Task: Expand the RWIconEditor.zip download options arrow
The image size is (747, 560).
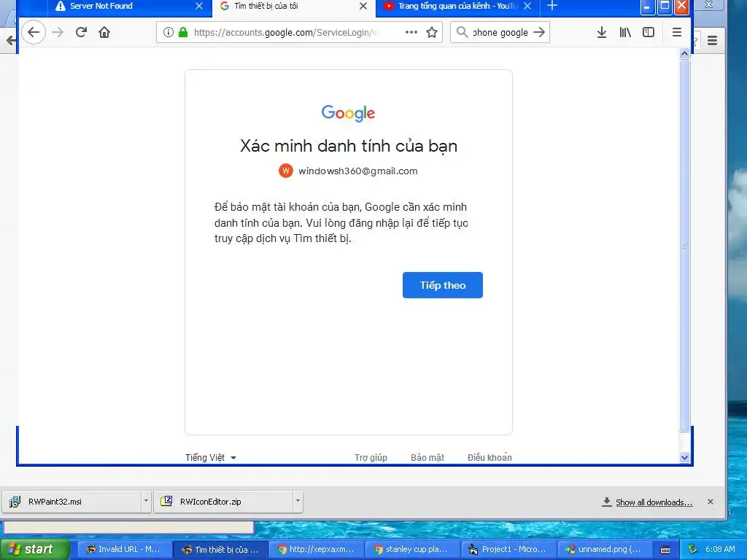Action: tap(298, 501)
